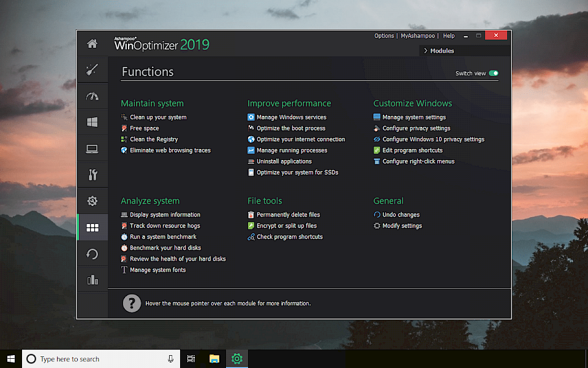Click the File tools heading
Image resolution: width=588 pixels, height=368 pixels.
point(265,201)
